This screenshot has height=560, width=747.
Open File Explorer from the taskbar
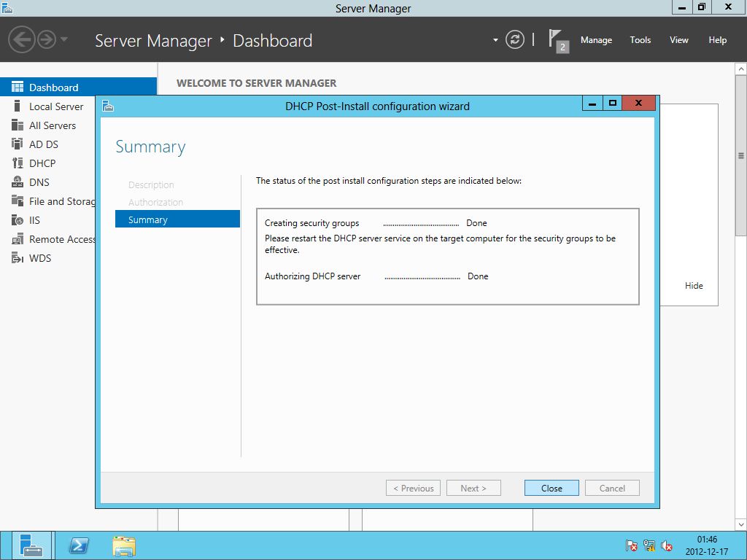point(124,545)
